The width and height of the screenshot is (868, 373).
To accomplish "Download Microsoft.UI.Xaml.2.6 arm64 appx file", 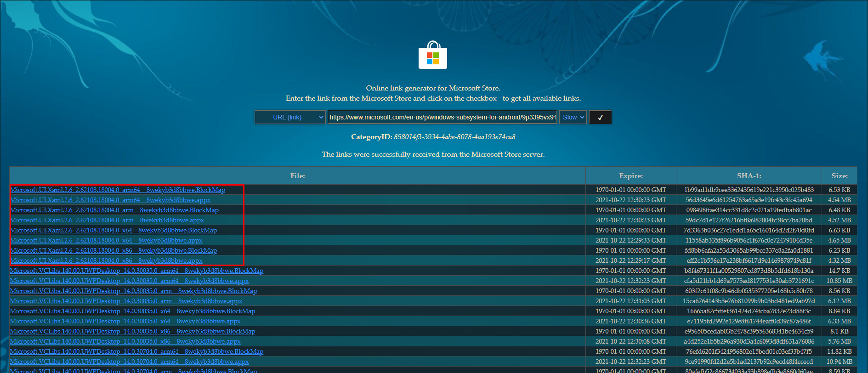I will coord(110,200).
